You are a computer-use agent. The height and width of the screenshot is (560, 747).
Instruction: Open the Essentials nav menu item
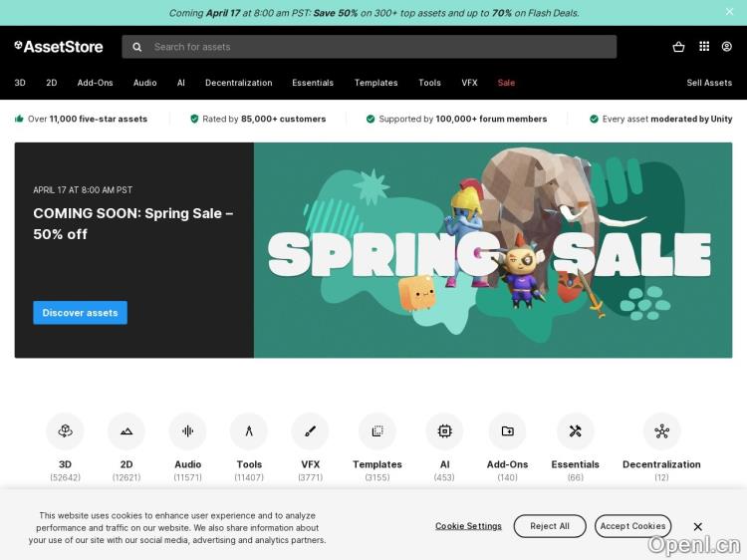pos(313,83)
